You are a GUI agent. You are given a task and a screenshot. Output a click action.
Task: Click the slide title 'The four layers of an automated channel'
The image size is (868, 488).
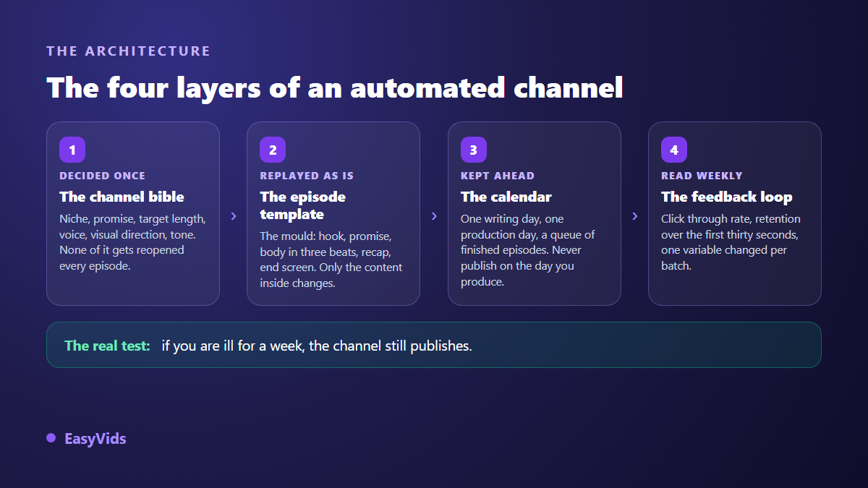(x=334, y=87)
